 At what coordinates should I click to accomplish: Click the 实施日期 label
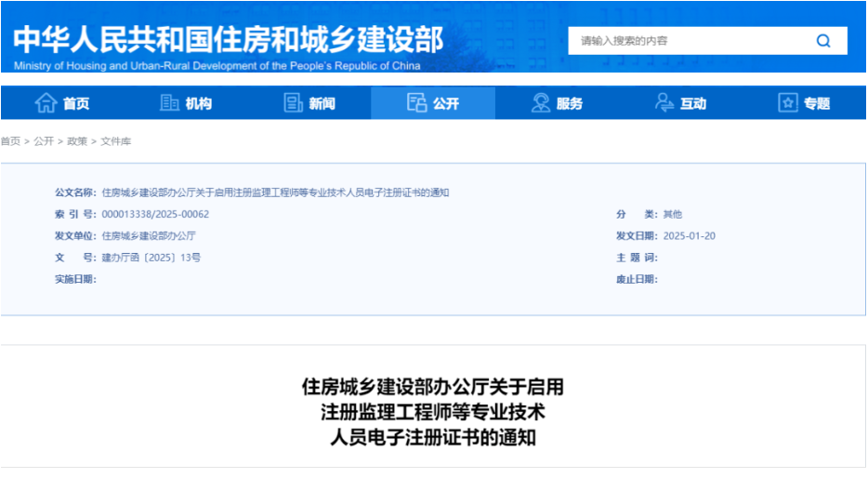coord(75,279)
